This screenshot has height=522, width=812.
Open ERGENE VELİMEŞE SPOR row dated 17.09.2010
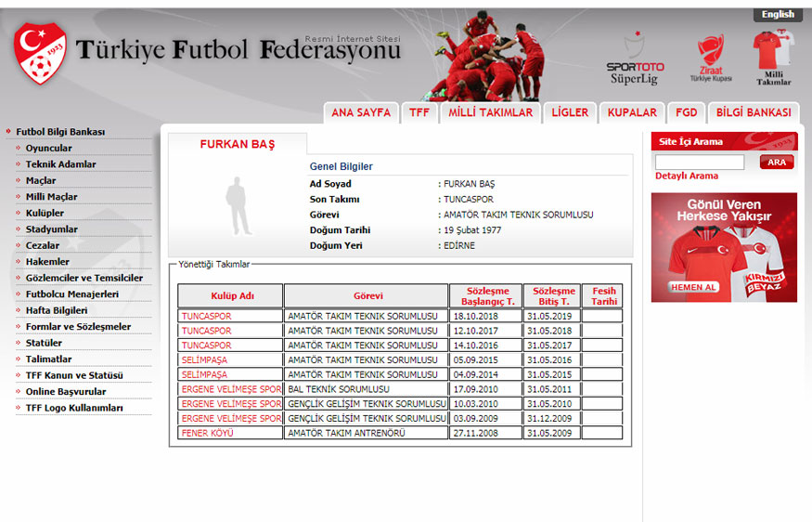[x=231, y=389]
